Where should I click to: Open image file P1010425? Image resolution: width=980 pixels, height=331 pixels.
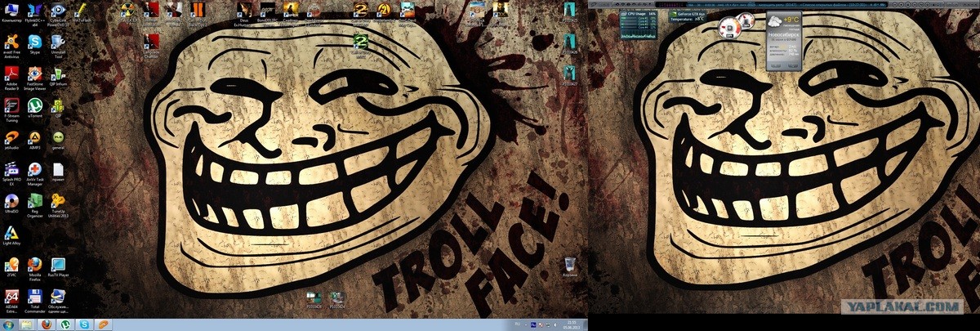click(572, 12)
